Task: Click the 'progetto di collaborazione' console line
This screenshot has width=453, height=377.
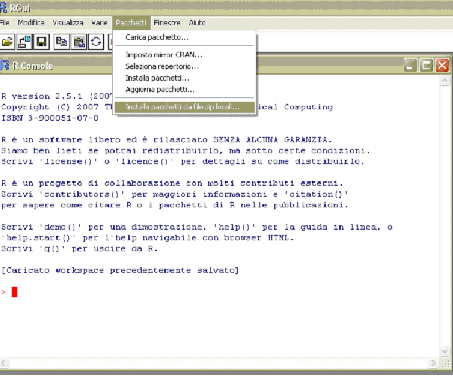Action: click(x=172, y=183)
